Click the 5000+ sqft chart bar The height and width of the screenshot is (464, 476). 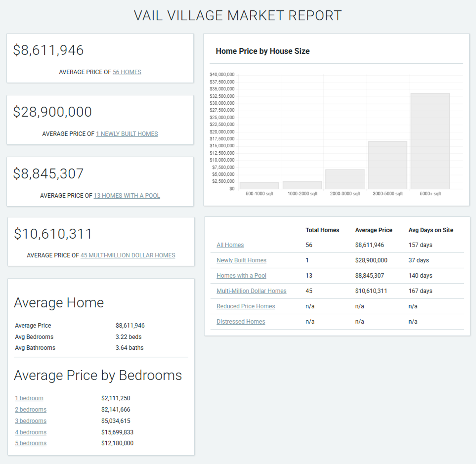[x=430, y=141]
